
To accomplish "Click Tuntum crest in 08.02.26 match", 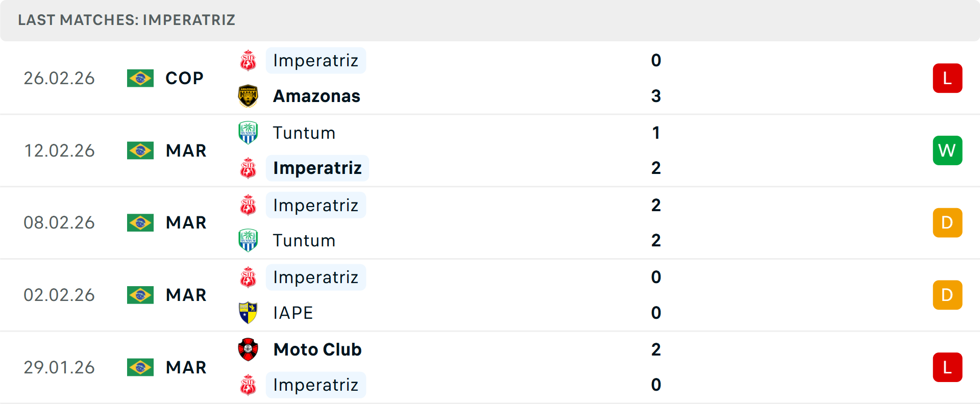I will coord(248,240).
